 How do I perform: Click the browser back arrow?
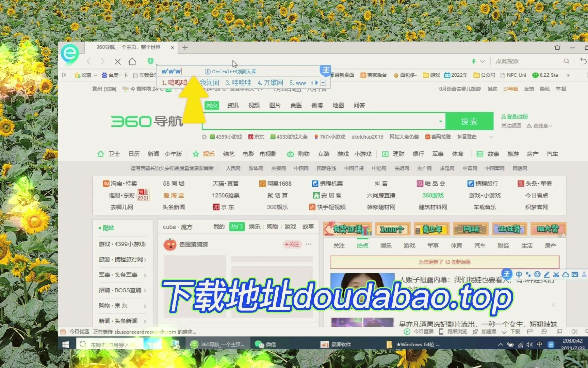click(x=89, y=61)
